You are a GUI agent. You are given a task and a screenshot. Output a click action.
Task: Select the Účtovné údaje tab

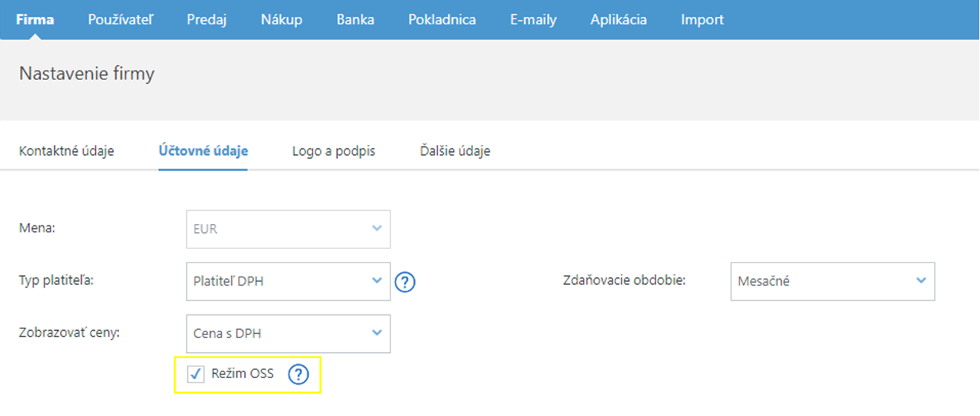coord(203,151)
